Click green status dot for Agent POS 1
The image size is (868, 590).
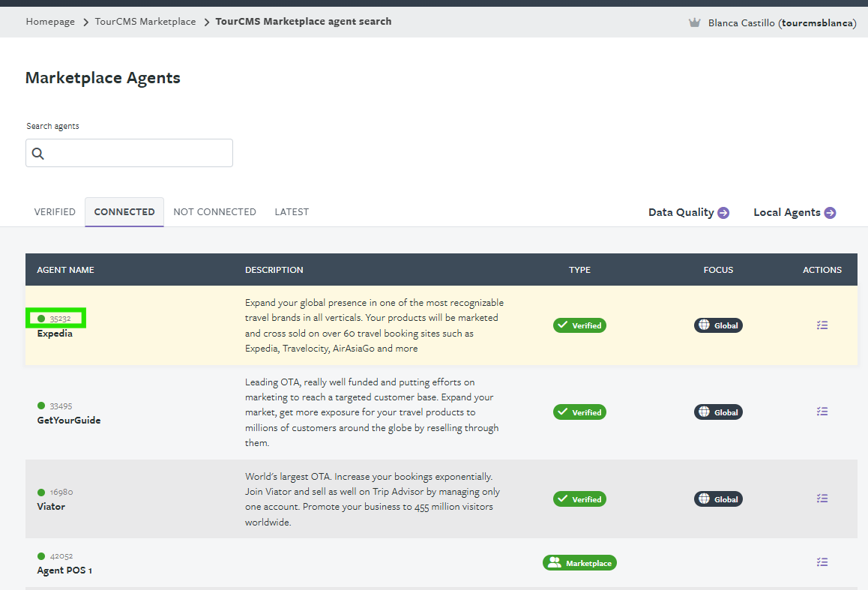[41, 556]
